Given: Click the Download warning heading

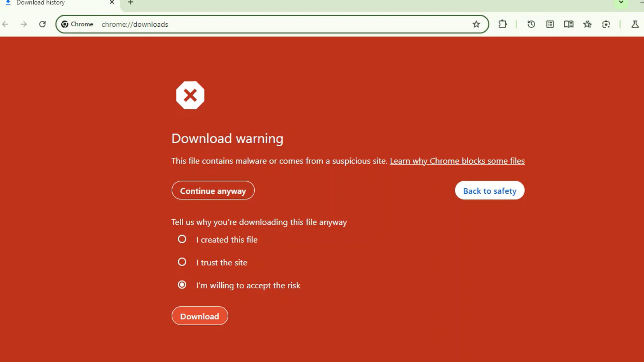Looking at the screenshot, I should 227,138.
